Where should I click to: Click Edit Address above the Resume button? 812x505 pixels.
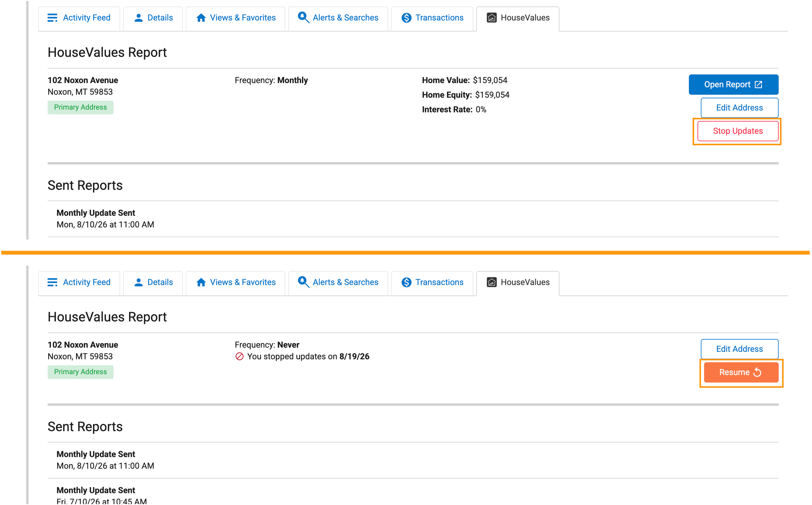(740, 349)
